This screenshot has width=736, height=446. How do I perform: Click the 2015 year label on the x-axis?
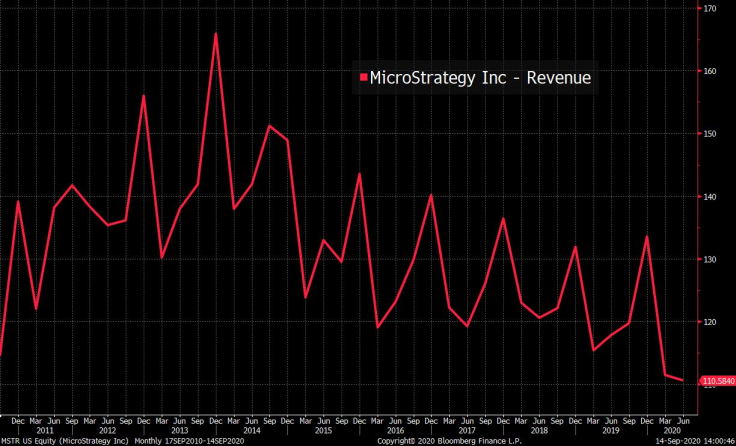[323, 431]
